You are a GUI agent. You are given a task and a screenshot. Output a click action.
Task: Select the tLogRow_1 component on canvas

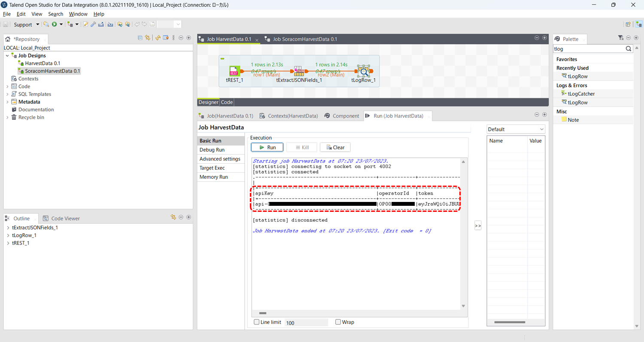pos(364,71)
